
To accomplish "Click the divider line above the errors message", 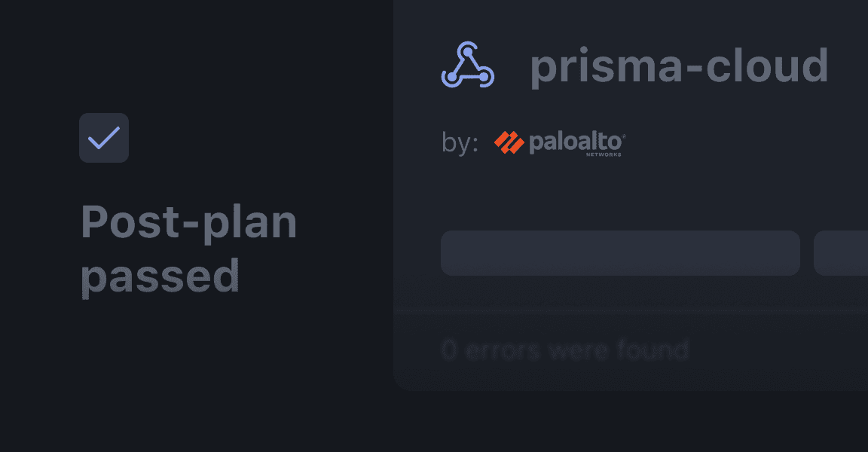I will (x=630, y=310).
